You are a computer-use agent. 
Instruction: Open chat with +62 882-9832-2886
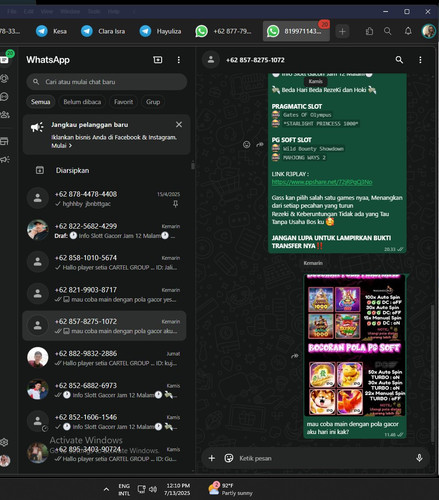[104, 358]
